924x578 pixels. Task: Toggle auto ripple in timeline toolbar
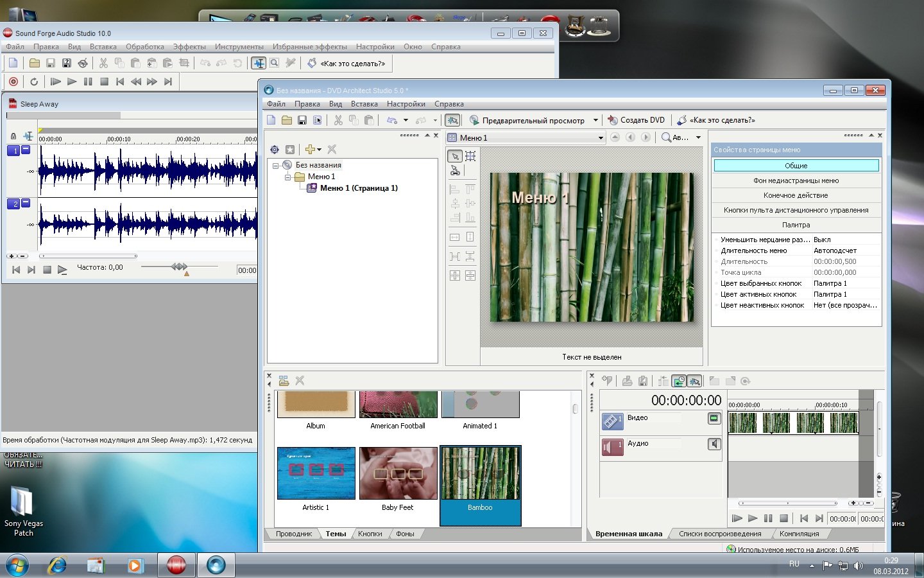[679, 381]
